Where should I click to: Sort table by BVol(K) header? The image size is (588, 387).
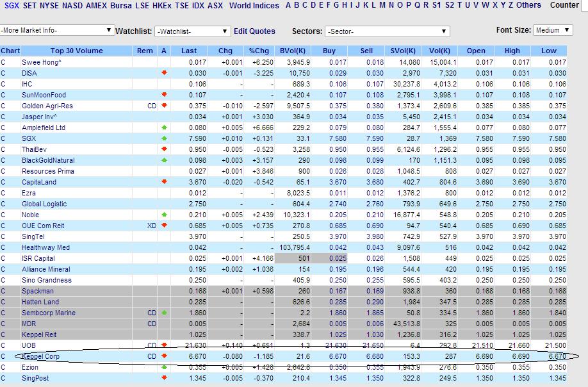pos(293,51)
